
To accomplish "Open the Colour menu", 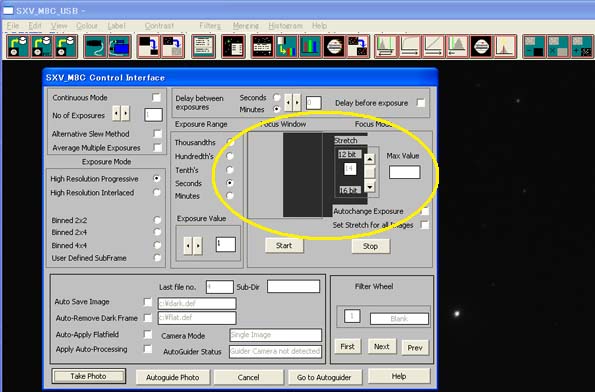I will pyautogui.click(x=87, y=26).
